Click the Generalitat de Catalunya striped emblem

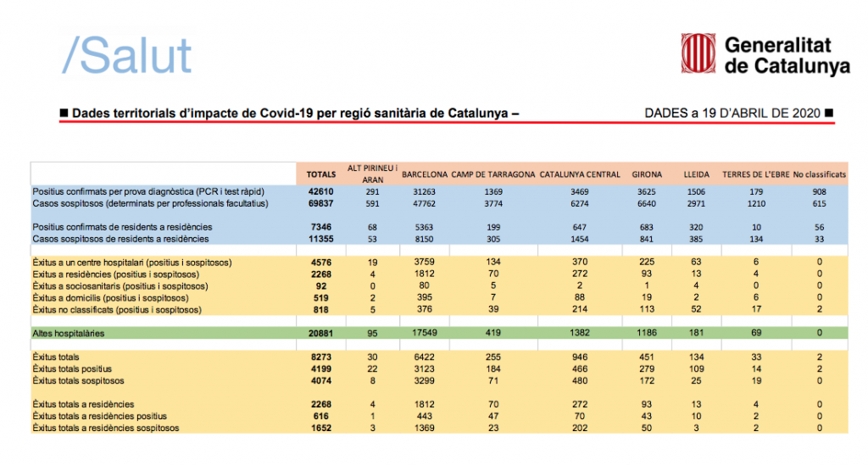(x=698, y=53)
